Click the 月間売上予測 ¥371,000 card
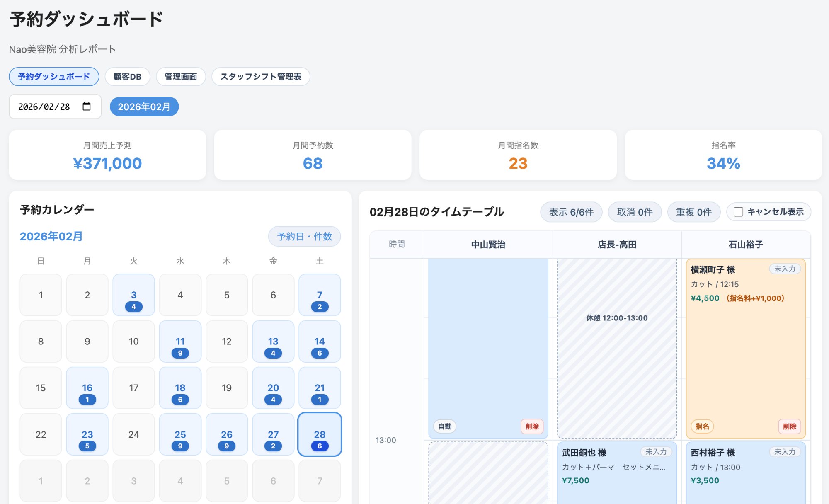 point(107,155)
